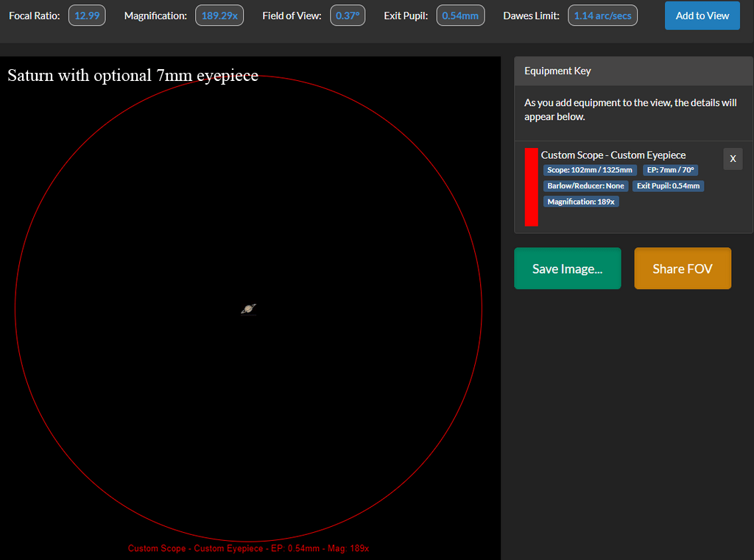Select the Focal Ratio value 12.99
The image size is (754, 560).
click(x=87, y=15)
